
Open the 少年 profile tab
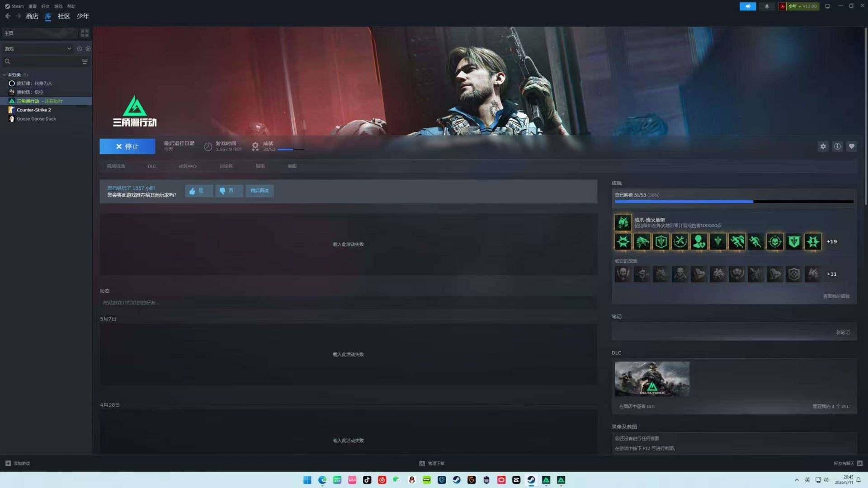coord(83,16)
